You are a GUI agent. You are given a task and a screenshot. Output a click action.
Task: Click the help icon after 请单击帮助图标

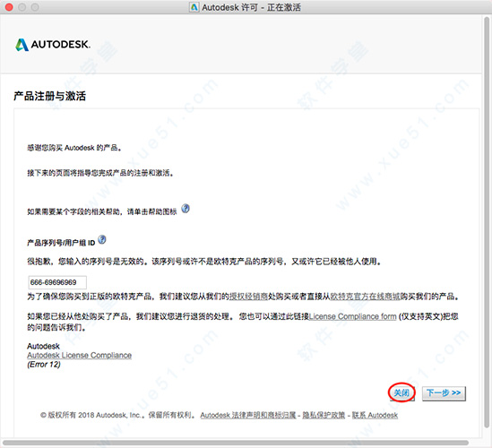(186, 208)
